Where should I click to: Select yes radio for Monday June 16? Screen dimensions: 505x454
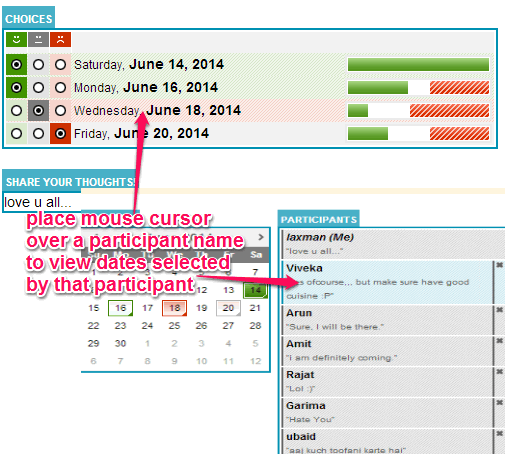pos(16,88)
